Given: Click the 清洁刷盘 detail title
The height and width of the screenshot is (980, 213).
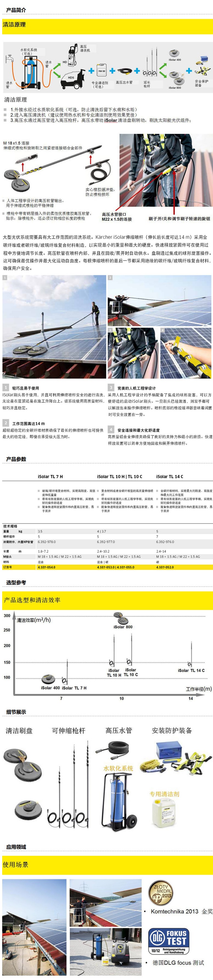Looking at the screenshot, I should click(x=19, y=730).
